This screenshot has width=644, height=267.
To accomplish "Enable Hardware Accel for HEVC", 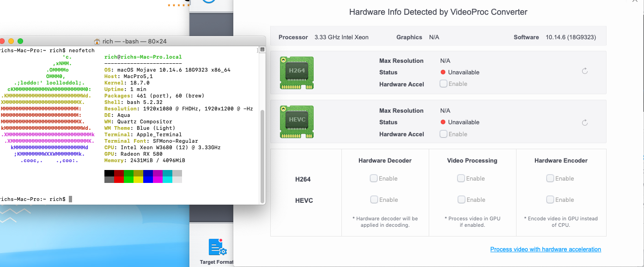I will click(x=444, y=134).
